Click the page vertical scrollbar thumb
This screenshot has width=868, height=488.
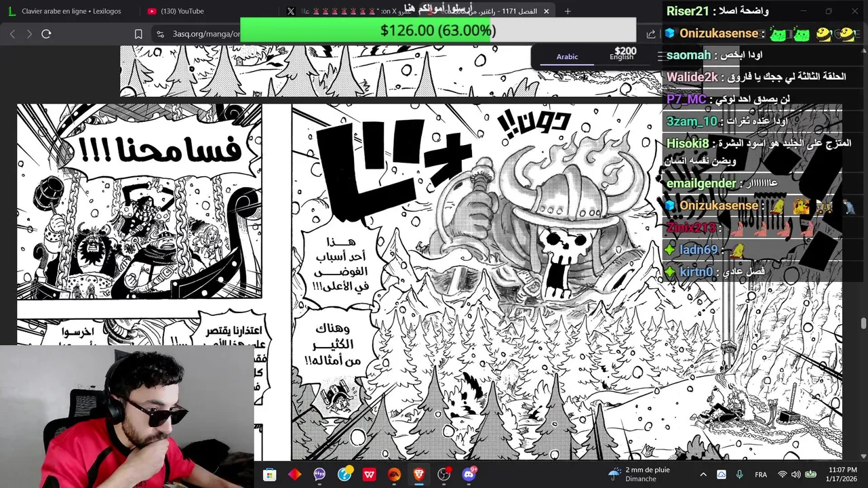click(x=863, y=324)
